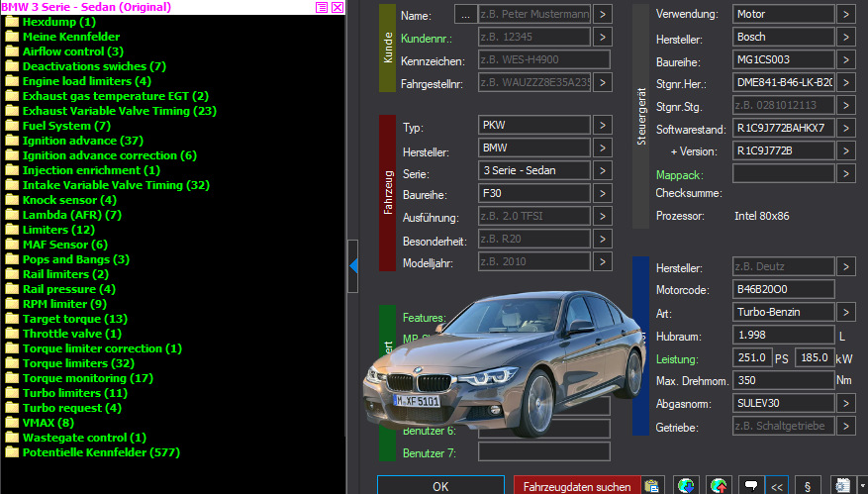This screenshot has width=868, height=494.
Task: Open Potentielle Kennfelder (577) folder
Action: (92, 452)
